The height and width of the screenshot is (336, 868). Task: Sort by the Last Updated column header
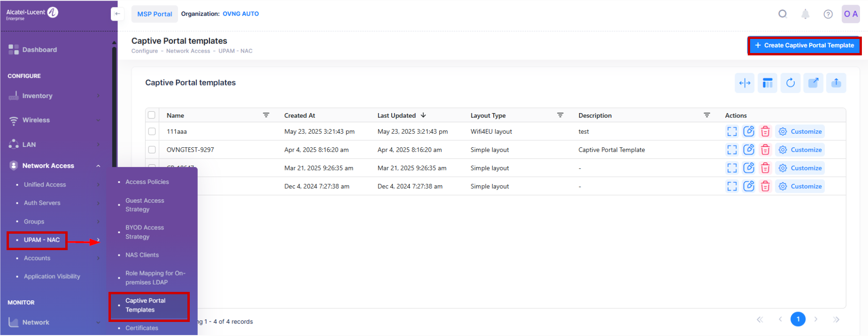[397, 115]
